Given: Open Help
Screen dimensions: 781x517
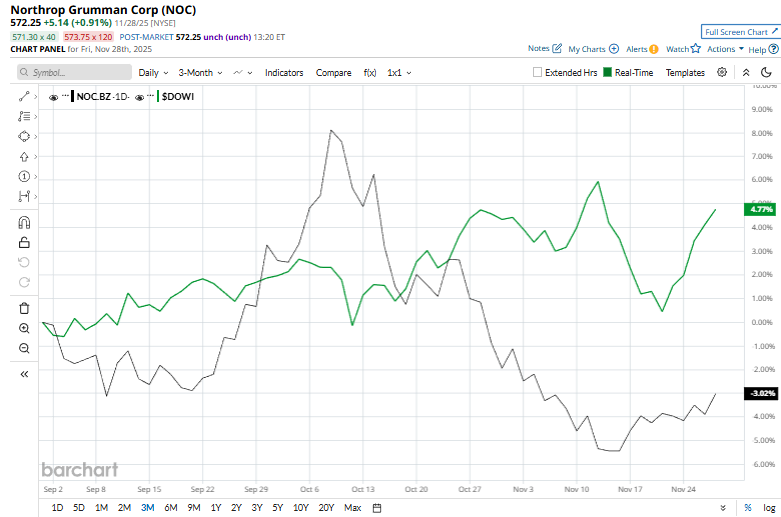Looking at the screenshot, I should 763,49.
